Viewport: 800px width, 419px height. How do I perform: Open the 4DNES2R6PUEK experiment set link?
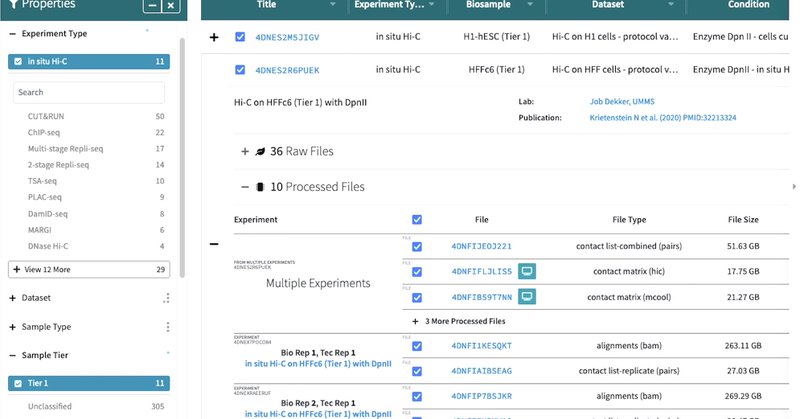[x=287, y=70]
